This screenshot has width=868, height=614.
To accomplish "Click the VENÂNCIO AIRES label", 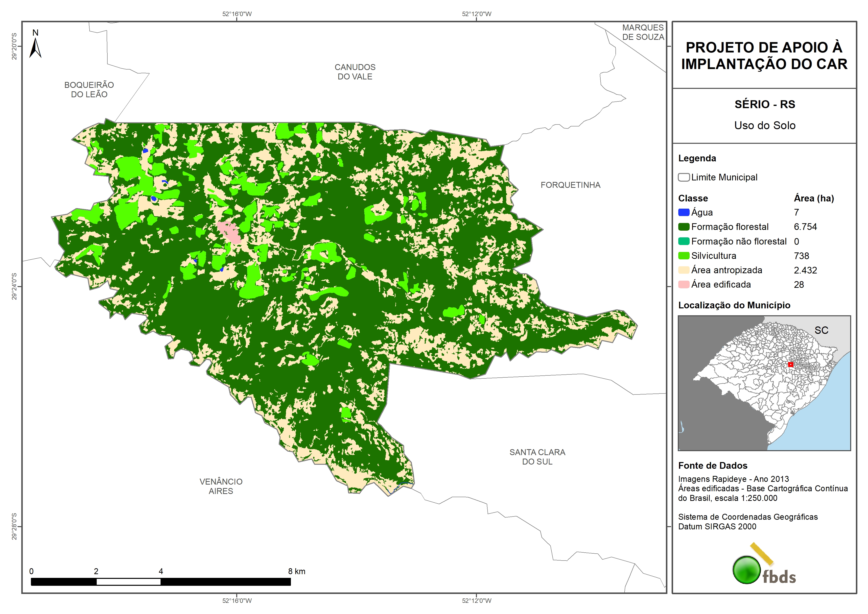I will [x=221, y=486].
